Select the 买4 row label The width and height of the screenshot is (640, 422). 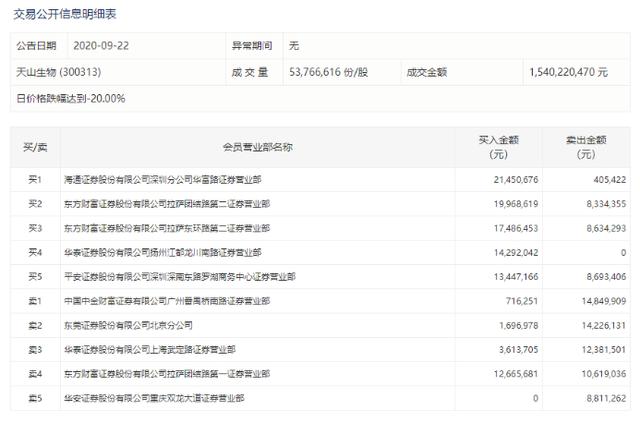point(35,253)
